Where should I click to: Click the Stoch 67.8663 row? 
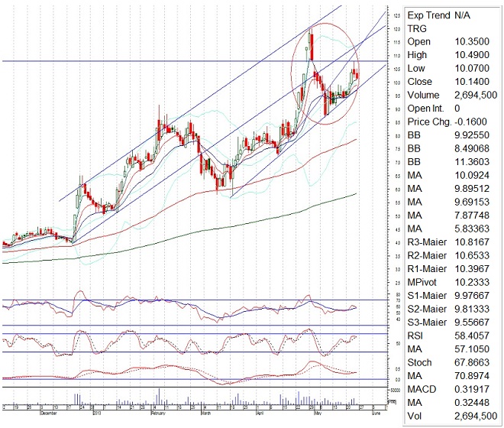click(451, 362)
